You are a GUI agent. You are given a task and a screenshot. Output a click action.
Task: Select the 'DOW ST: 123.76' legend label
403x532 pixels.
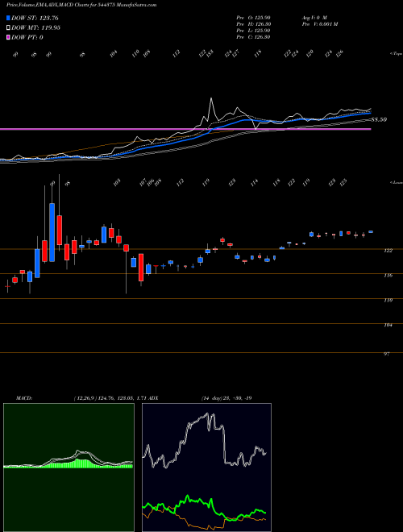pos(35,18)
